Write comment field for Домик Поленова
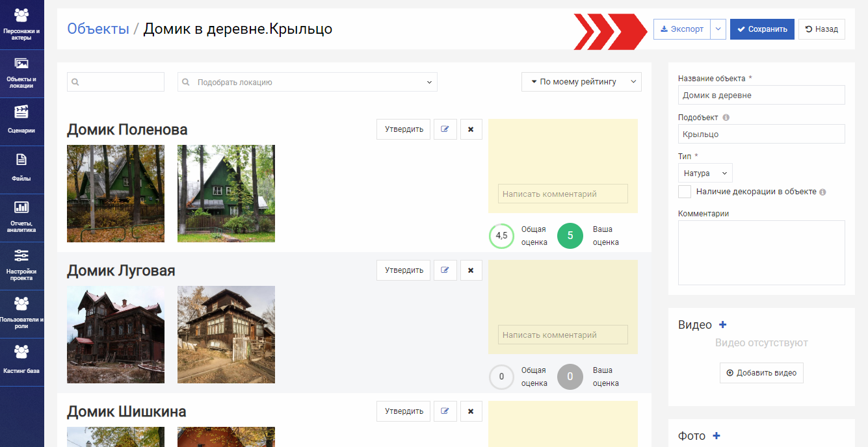Screen dimensions: 868x447 (563, 194)
